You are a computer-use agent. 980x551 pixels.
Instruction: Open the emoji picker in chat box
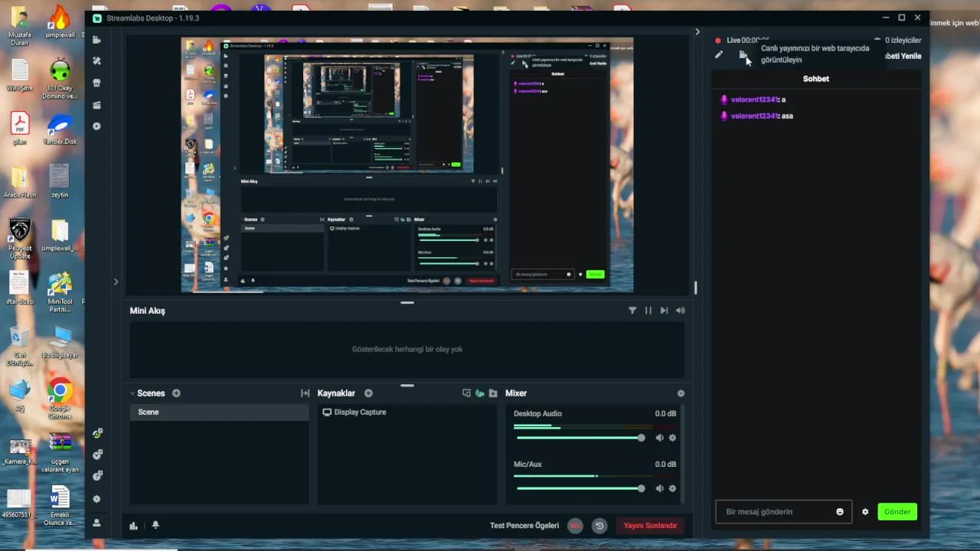[x=840, y=512]
